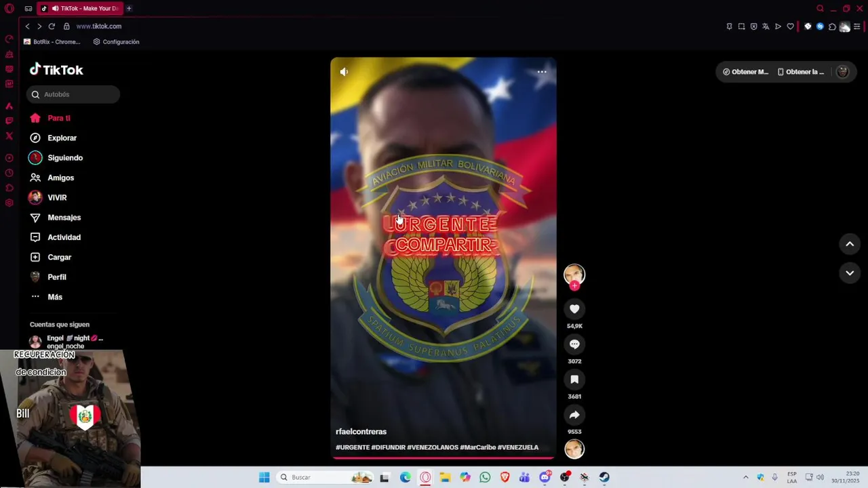The image size is (868, 488).
Task: Open the comments showing 3072
Action: pyautogui.click(x=574, y=344)
